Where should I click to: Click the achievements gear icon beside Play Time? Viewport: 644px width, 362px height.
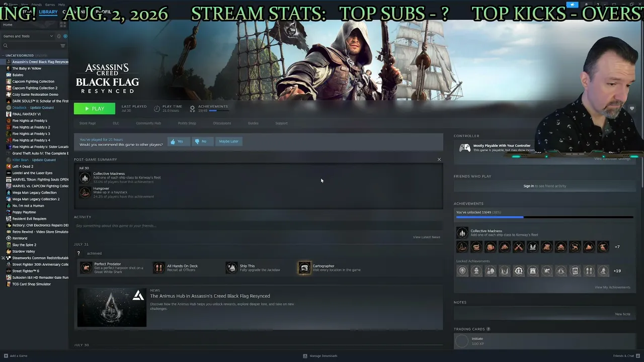[x=192, y=108]
